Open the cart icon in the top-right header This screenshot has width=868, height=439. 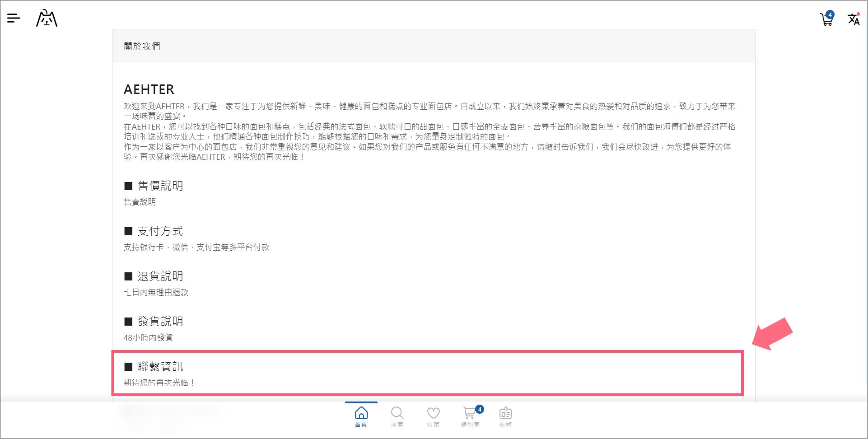pos(826,19)
